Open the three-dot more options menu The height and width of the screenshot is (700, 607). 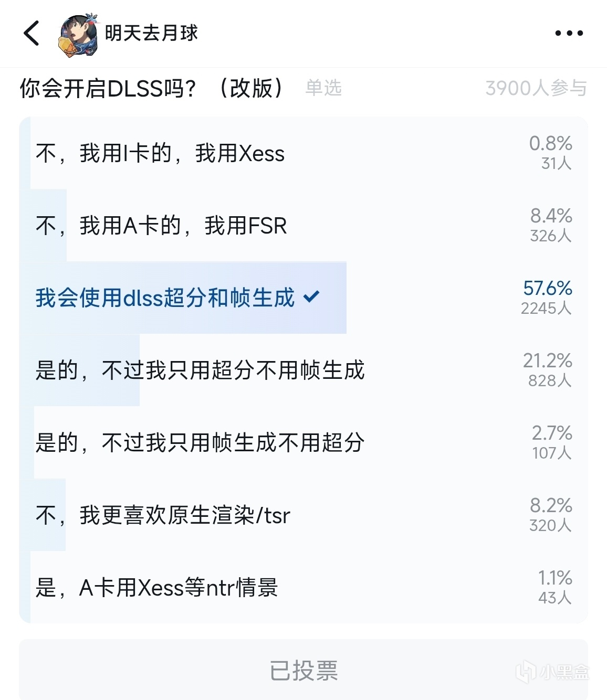click(569, 33)
